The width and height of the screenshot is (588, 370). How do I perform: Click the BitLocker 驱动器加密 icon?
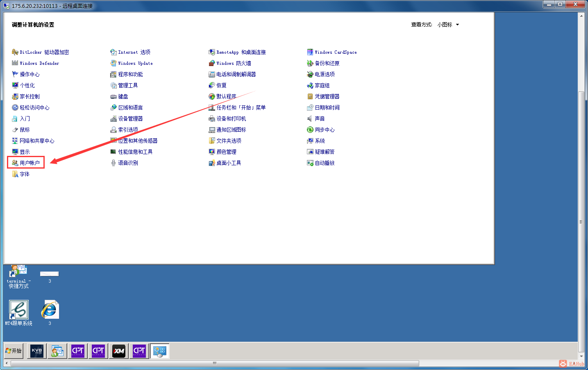[15, 52]
